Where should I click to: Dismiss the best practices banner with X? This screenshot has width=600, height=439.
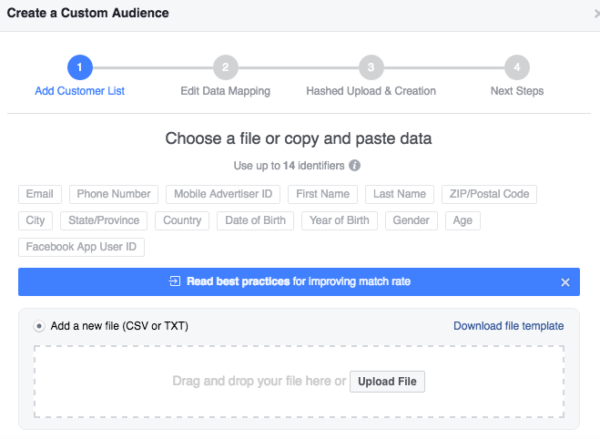[565, 282]
